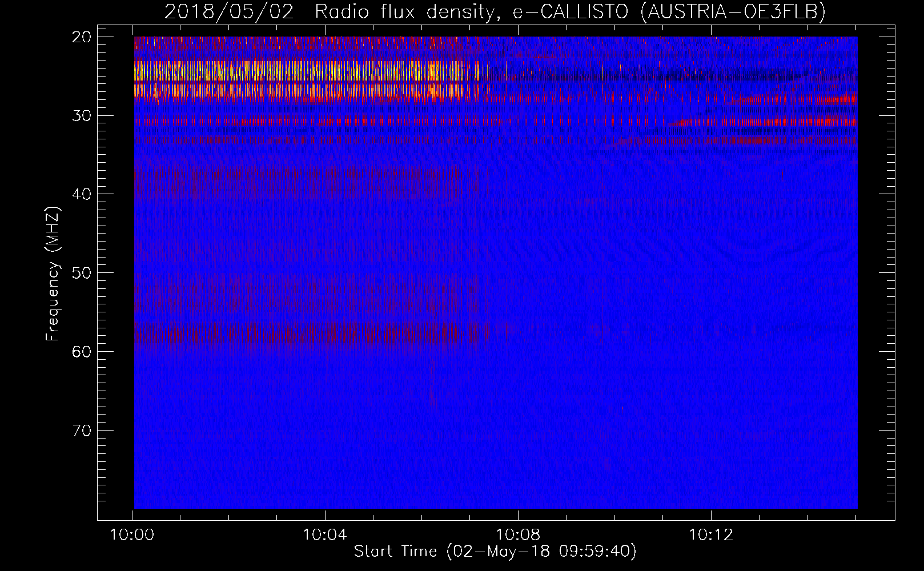Viewport: 924px width, 571px height.
Task: Click the 'Frequency (MHZ)' axis label
Action: pos(53,274)
